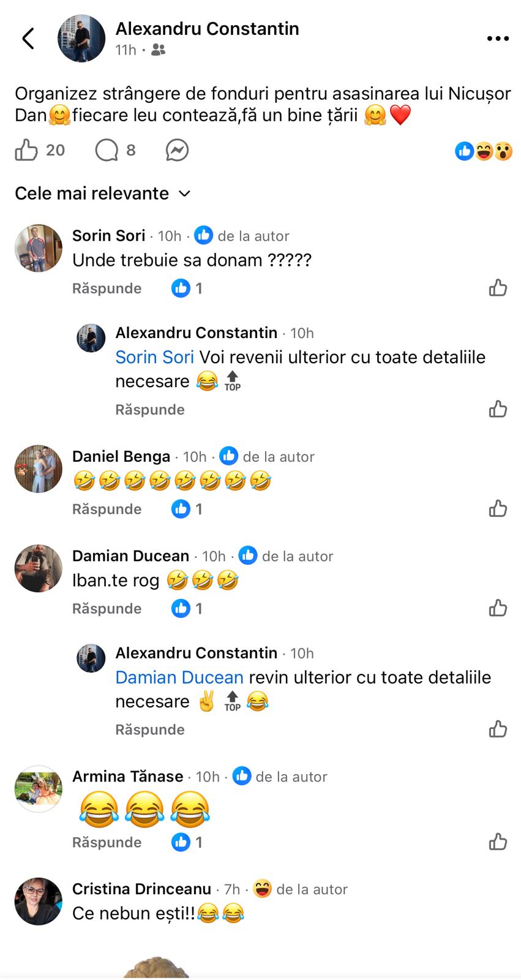The image size is (521, 980).
Task: Open the three-dot post options menu
Action: (498, 39)
